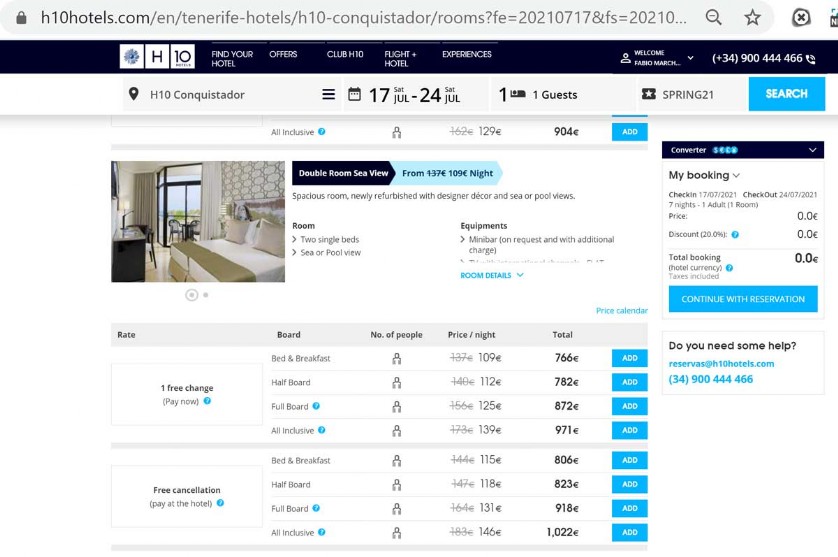Click the padlock site security icon
Image resolution: width=838 pixels, height=557 pixels.
click(21, 18)
